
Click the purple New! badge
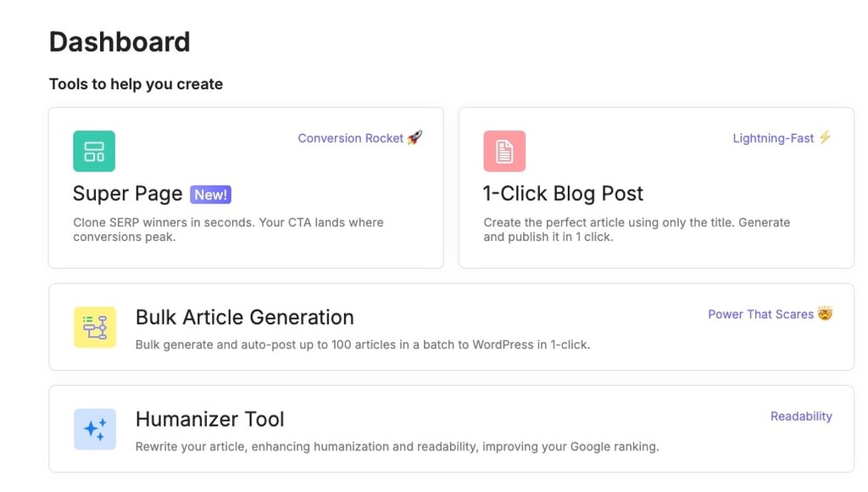pyautogui.click(x=210, y=194)
